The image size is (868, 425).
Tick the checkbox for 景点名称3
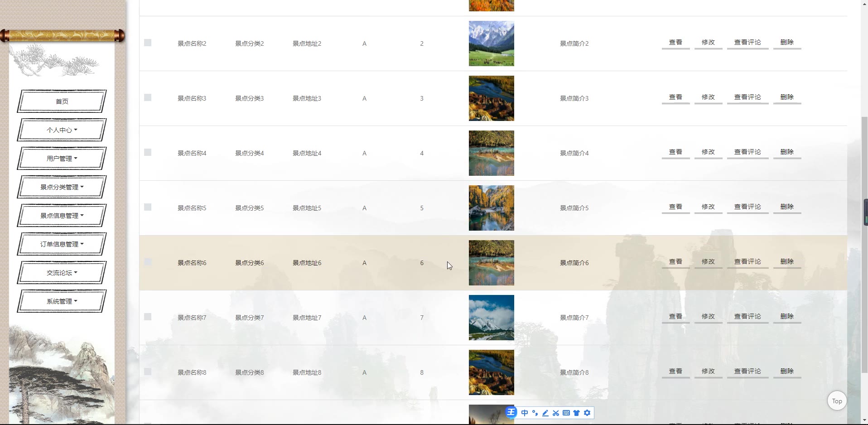pos(148,97)
